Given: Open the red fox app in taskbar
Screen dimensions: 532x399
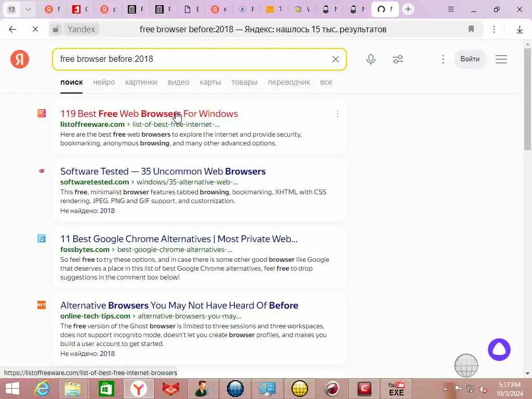Looking at the screenshot, I should (170, 389).
